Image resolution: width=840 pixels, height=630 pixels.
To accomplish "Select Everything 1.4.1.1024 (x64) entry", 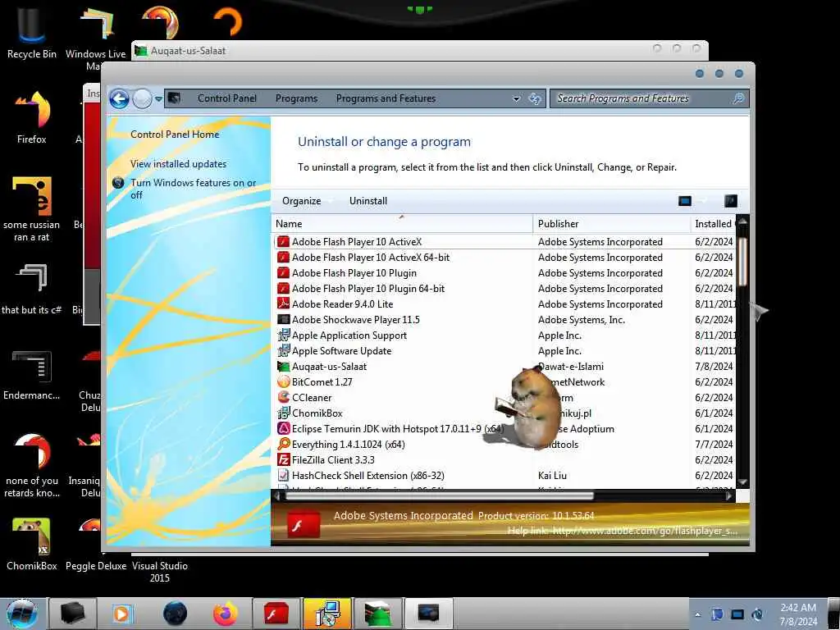I will (504, 444).
